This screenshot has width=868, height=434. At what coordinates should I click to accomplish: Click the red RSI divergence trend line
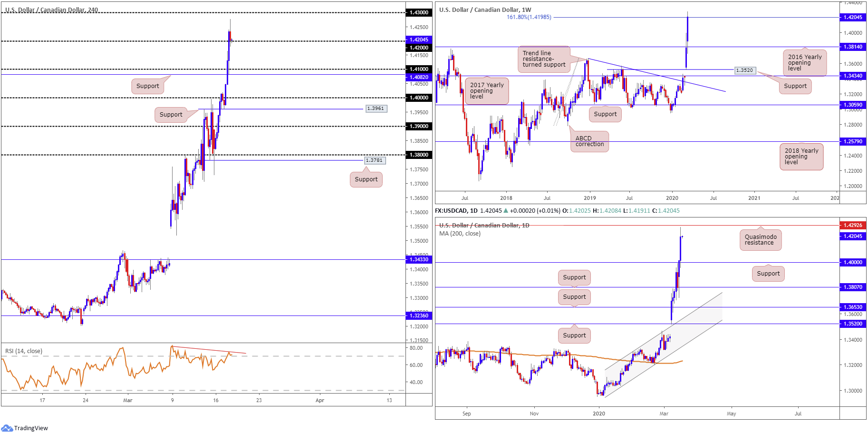click(x=209, y=350)
